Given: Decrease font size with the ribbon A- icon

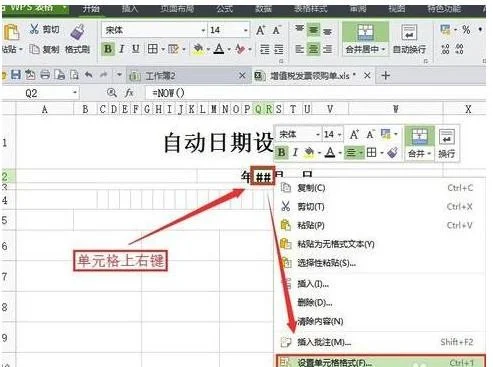Looking at the screenshot, I should point(276,30).
